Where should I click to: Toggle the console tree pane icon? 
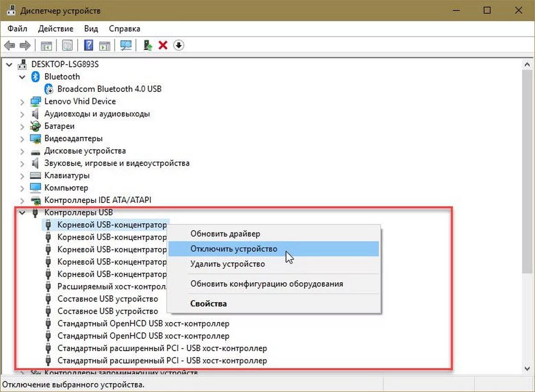(x=45, y=45)
